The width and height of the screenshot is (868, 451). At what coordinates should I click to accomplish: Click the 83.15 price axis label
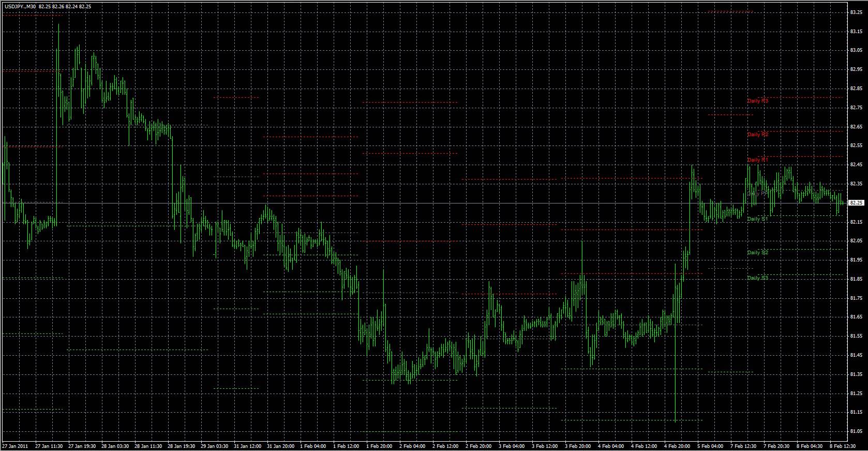tap(856, 32)
